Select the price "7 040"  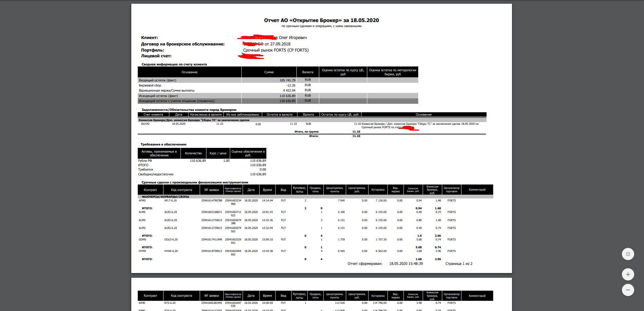[341, 201]
